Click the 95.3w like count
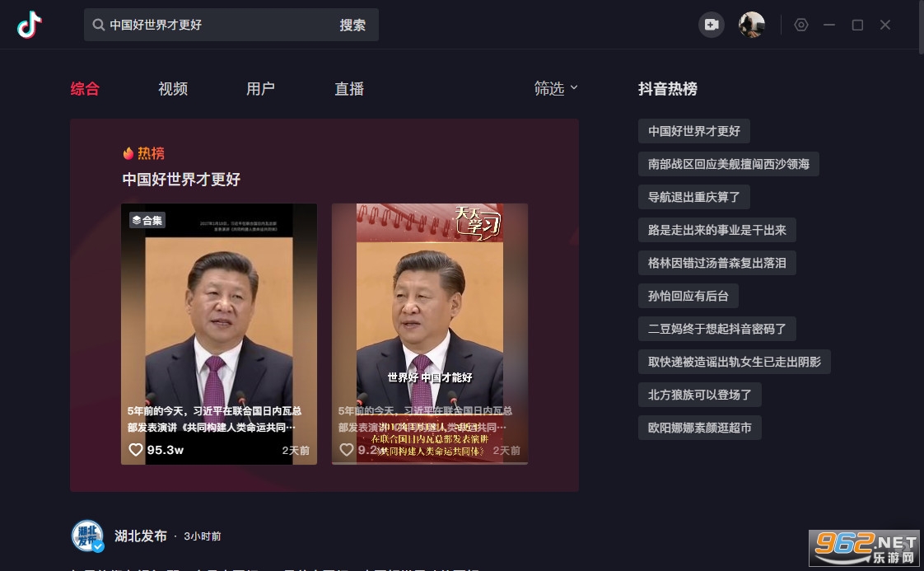Viewport: 924px width, 571px height. [x=165, y=450]
